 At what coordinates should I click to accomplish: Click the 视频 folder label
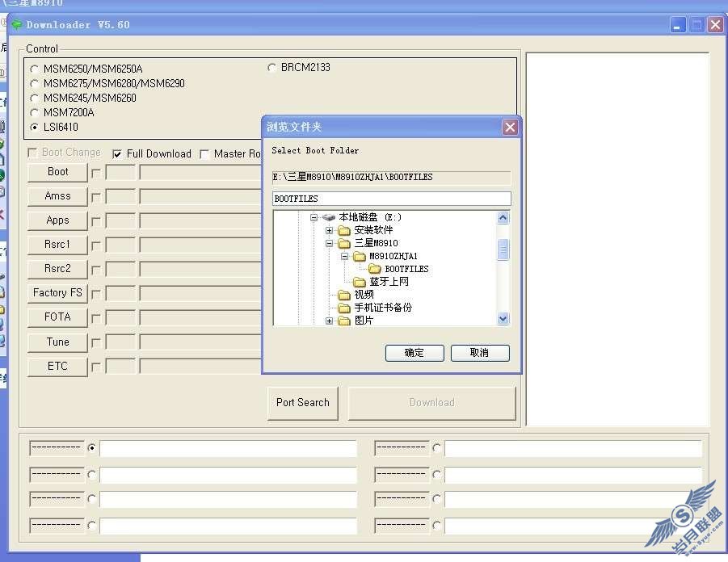pyautogui.click(x=364, y=296)
